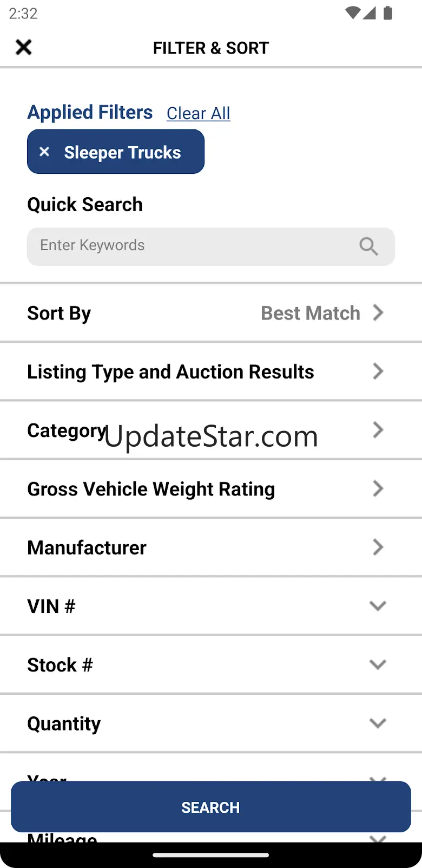Image resolution: width=422 pixels, height=868 pixels.
Task: Close the Filter & Sort screen
Action: pyautogui.click(x=24, y=48)
